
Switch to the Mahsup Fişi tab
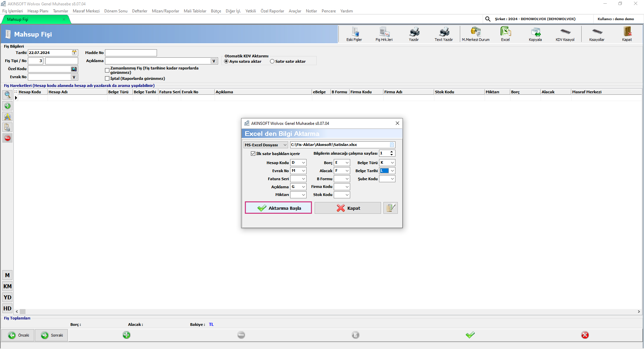click(x=18, y=19)
